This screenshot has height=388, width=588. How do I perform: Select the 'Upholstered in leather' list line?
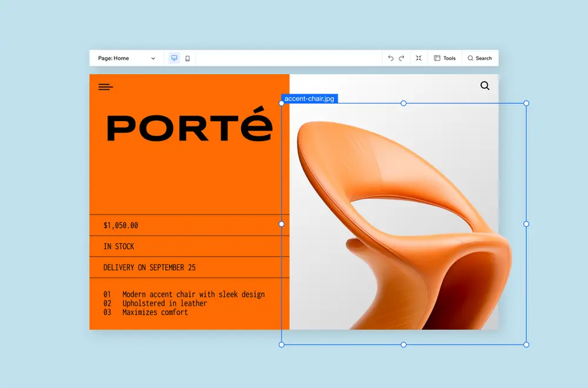coord(164,303)
